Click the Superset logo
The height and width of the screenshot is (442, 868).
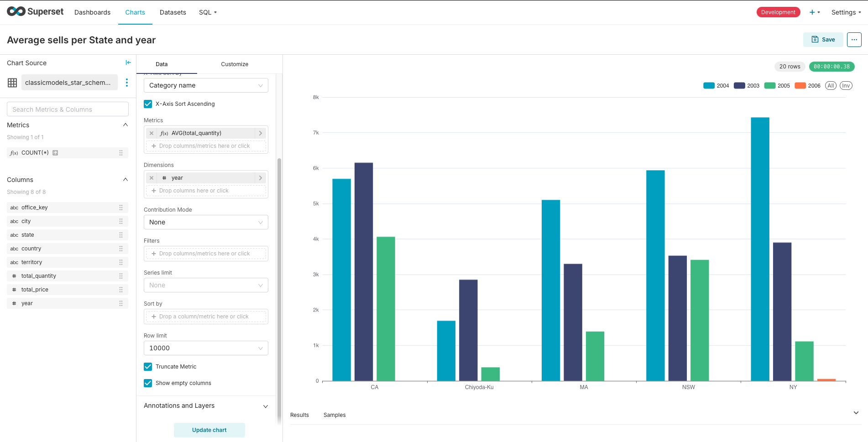click(x=35, y=12)
